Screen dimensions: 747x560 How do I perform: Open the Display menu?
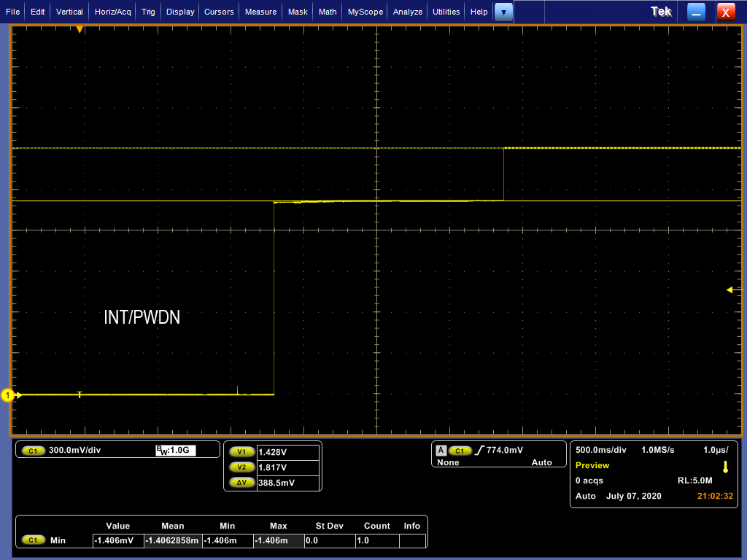pyautogui.click(x=180, y=12)
